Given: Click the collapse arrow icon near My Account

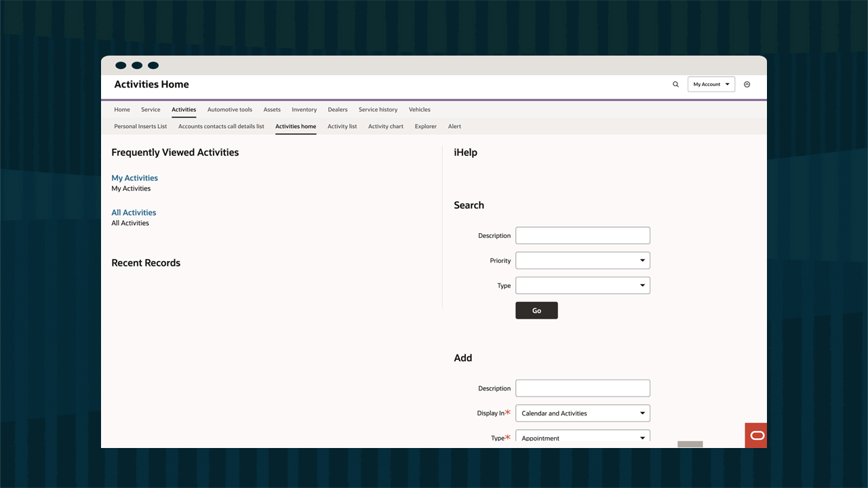Looking at the screenshot, I should (747, 84).
